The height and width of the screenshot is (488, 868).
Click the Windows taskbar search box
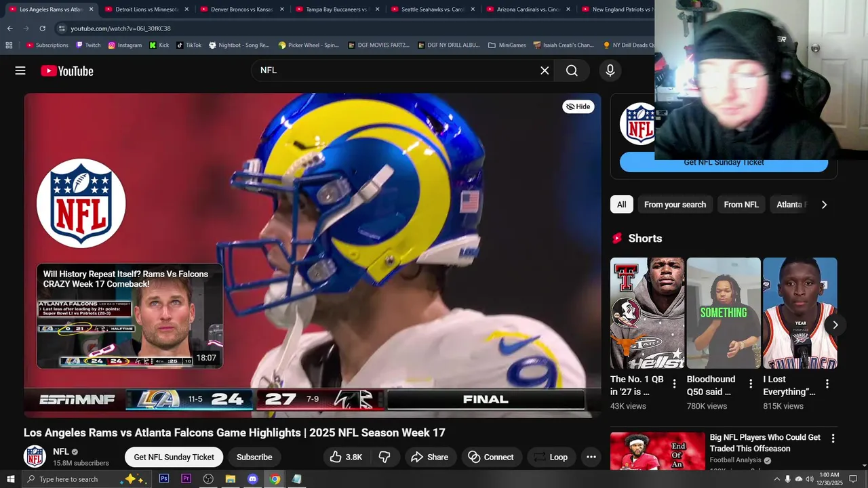pos(85,479)
